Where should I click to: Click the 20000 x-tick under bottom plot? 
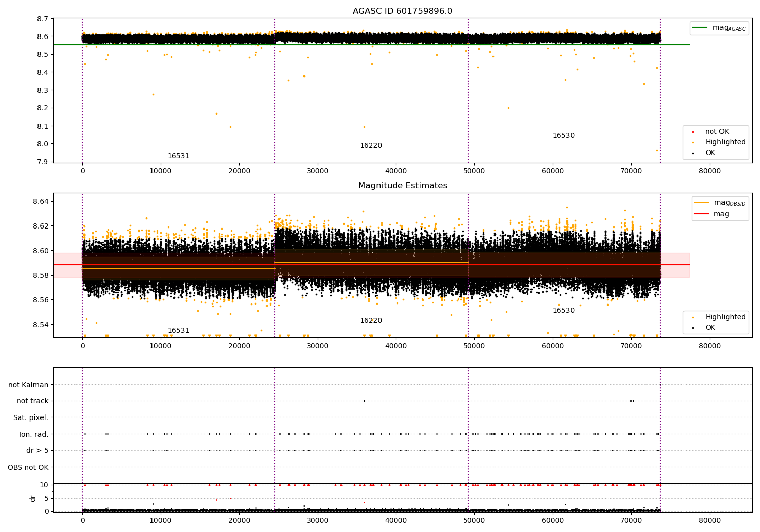[239, 520]
